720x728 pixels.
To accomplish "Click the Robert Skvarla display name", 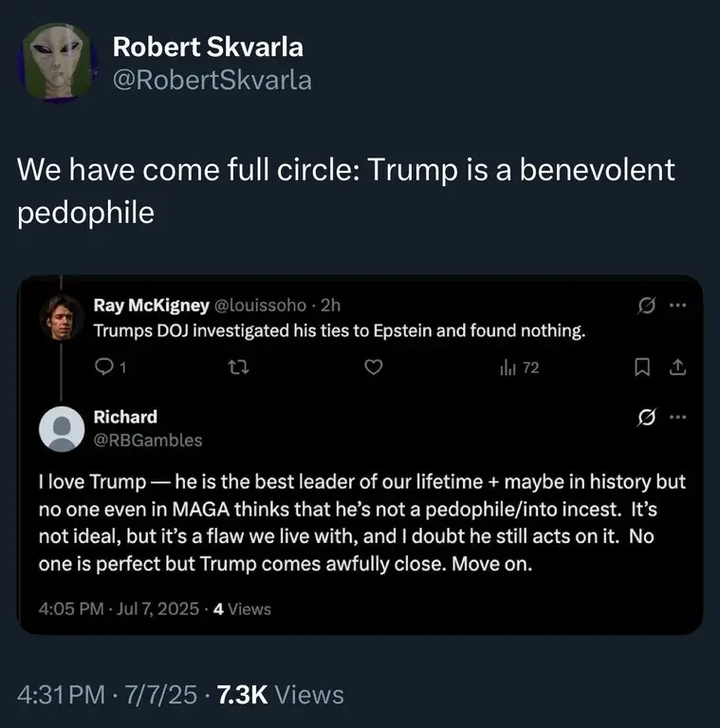I will [208, 47].
